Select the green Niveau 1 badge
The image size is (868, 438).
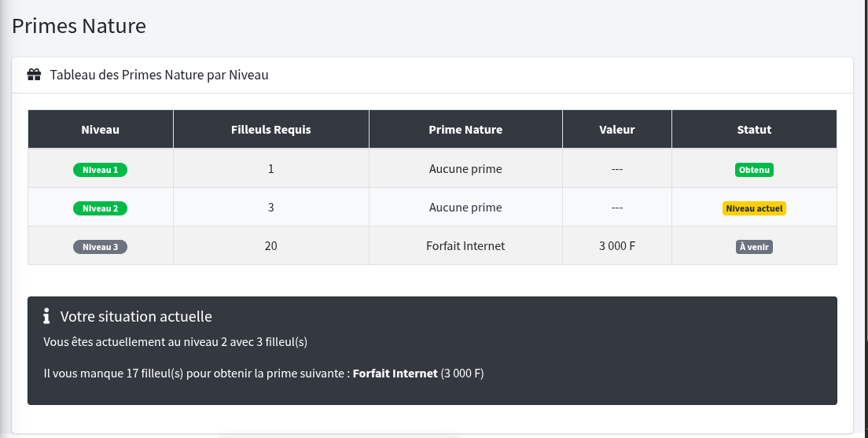[x=100, y=170]
